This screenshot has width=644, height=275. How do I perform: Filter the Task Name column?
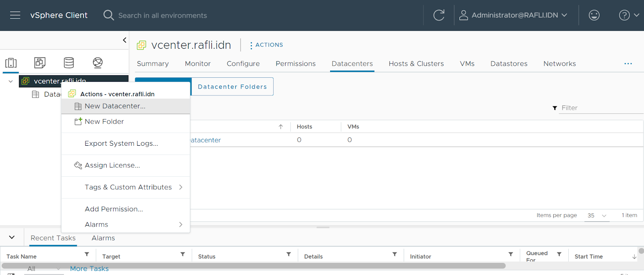pyautogui.click(x=87, y=254)
